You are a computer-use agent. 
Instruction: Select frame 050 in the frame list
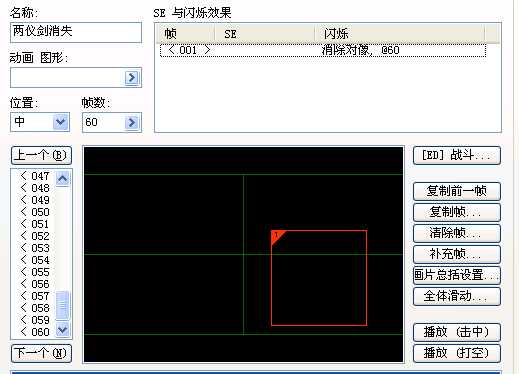(35, 212)
